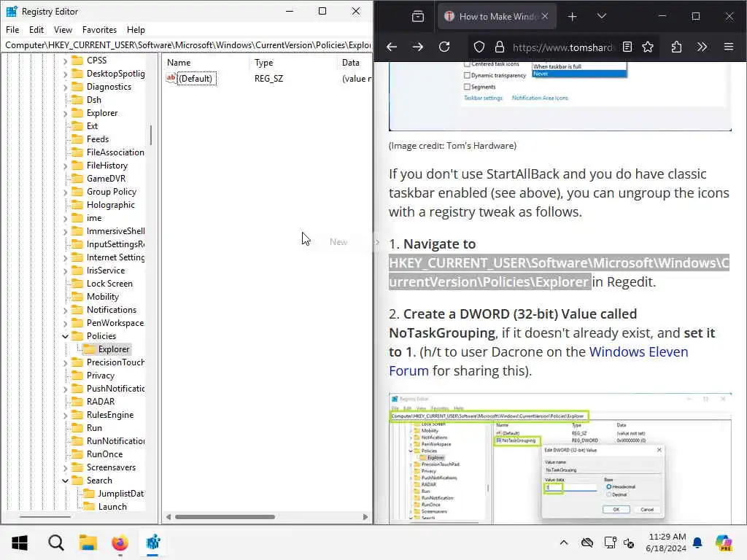This screenshot has width=747, height=560.
Task: Open taskbar Search
Action: click(x=55, y=542)
